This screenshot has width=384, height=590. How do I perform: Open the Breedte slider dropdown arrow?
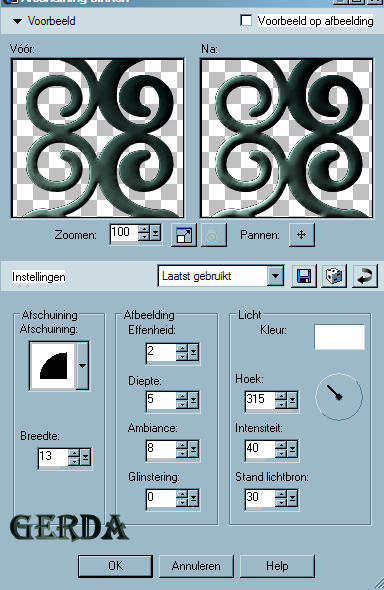[x=86, y=458]
